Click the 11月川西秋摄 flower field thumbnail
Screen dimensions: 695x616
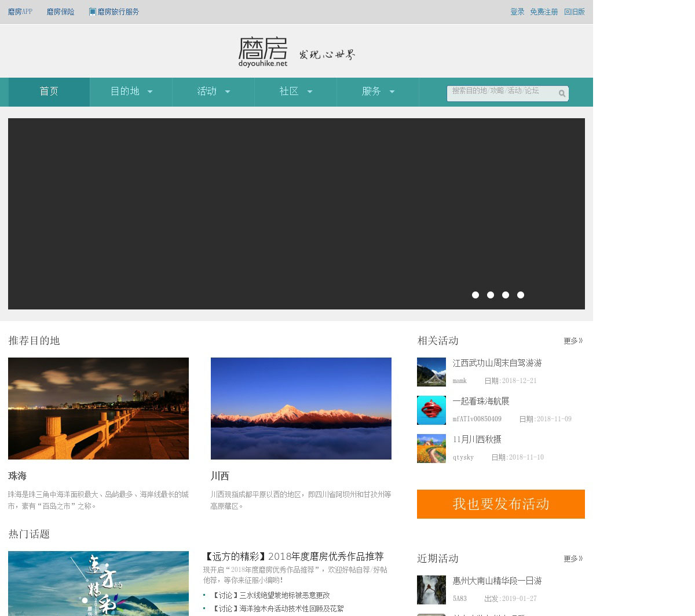[x=431, y=449]
